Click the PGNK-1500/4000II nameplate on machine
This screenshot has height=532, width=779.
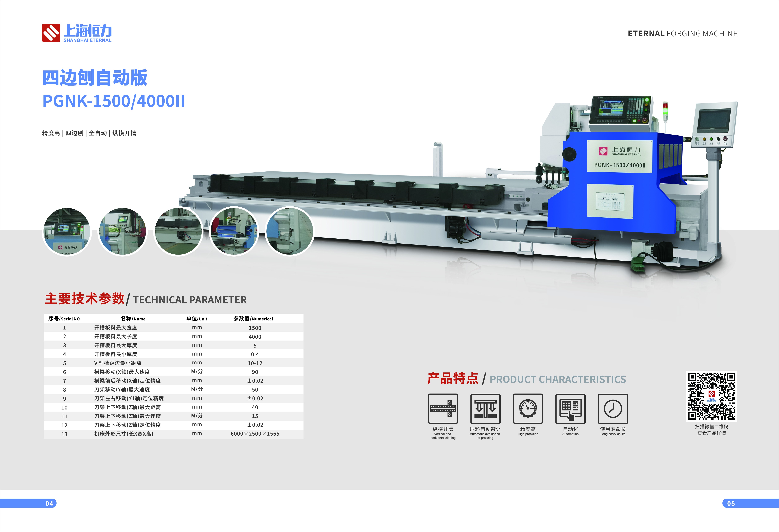click(620, 156)
